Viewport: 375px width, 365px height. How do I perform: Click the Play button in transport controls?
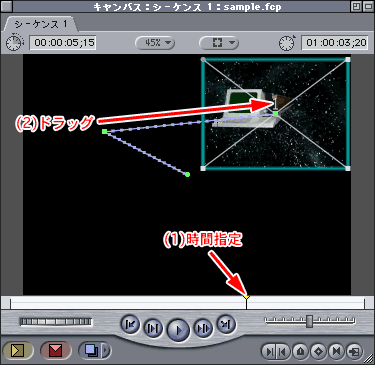pyautogui.click(x=178, y=330)
